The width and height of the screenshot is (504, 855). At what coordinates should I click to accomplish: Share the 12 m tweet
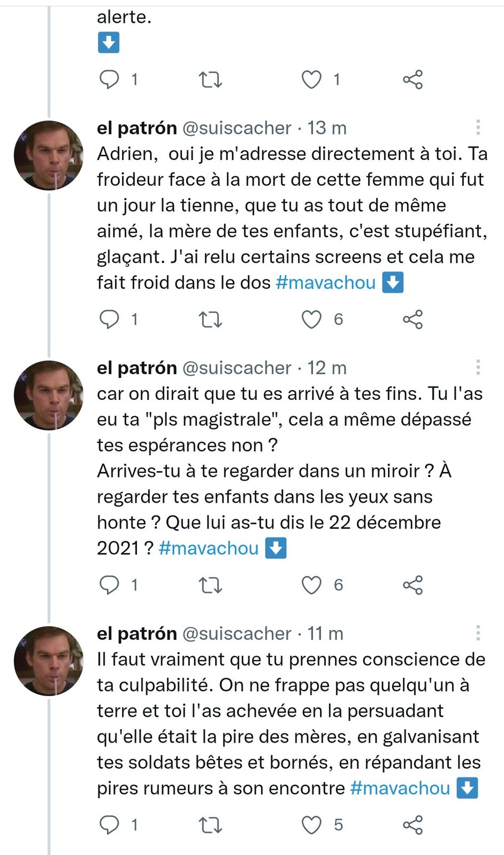(x=413, y=585)
